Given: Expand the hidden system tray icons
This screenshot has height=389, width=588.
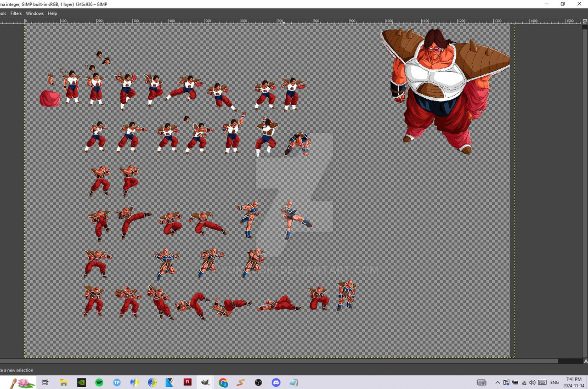Looking at the screenshot, I should pos(498,382).
